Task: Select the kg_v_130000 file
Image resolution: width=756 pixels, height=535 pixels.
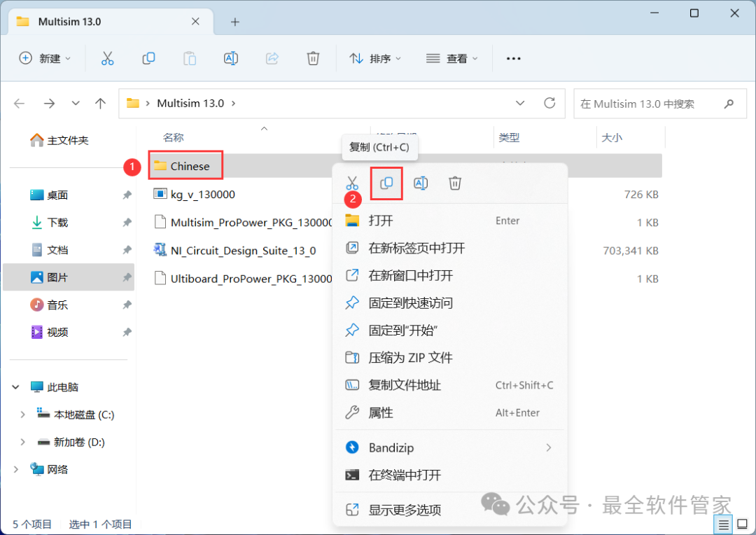Action: 194,194
